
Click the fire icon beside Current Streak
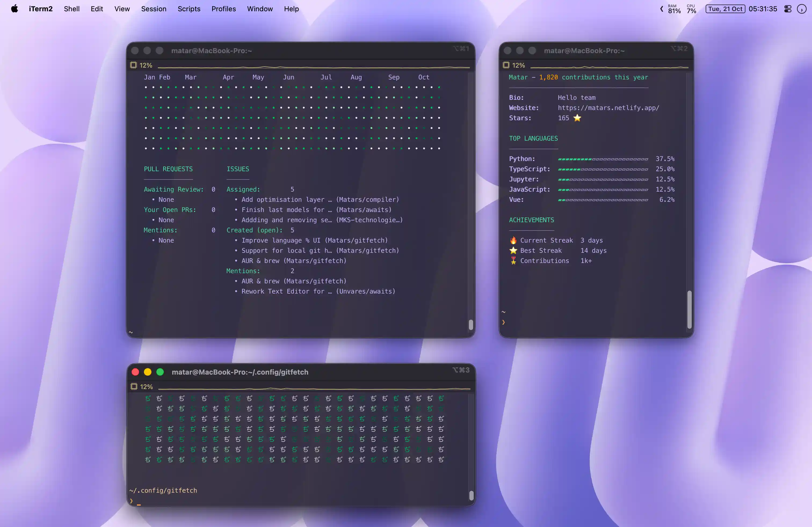(x=513, y=240)
